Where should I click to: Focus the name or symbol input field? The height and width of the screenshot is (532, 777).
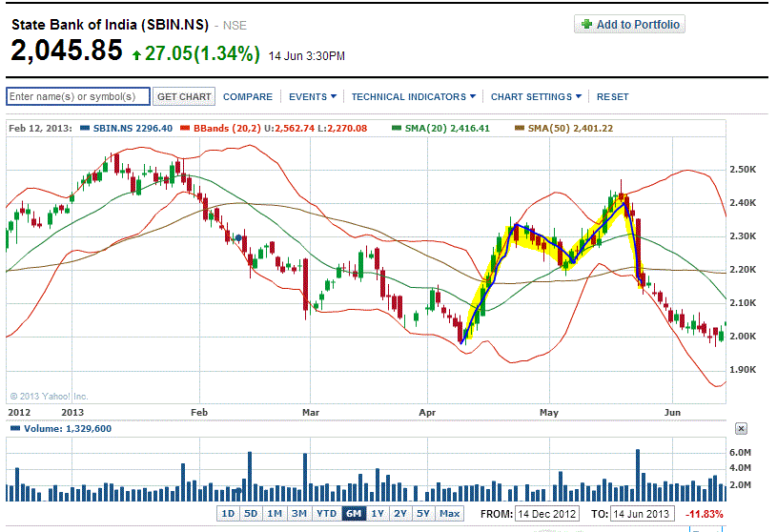point(78,96)
